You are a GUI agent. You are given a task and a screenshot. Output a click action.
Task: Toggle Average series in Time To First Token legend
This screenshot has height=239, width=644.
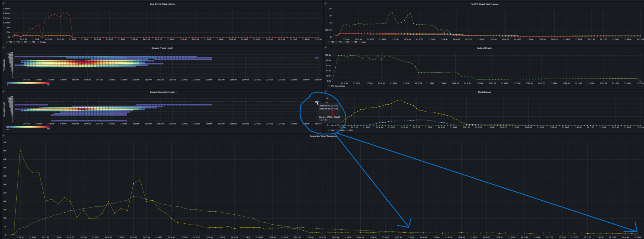pos(43,42)
